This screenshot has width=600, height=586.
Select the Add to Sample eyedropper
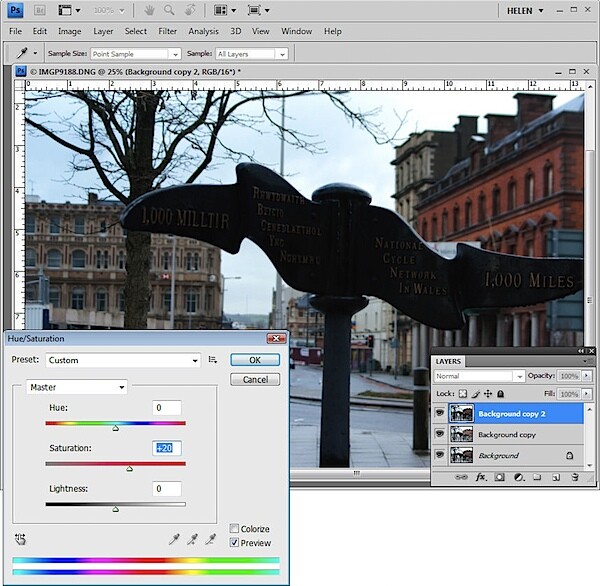pos(192,539)
